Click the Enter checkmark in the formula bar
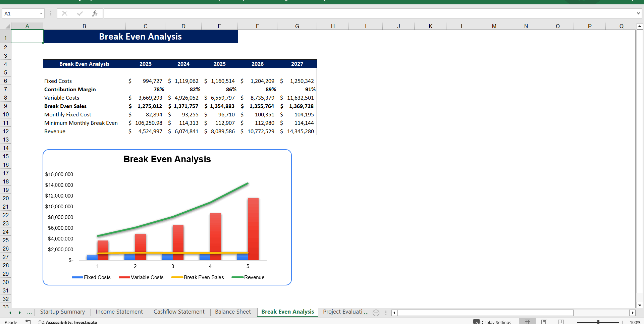 tap(79, 13)
